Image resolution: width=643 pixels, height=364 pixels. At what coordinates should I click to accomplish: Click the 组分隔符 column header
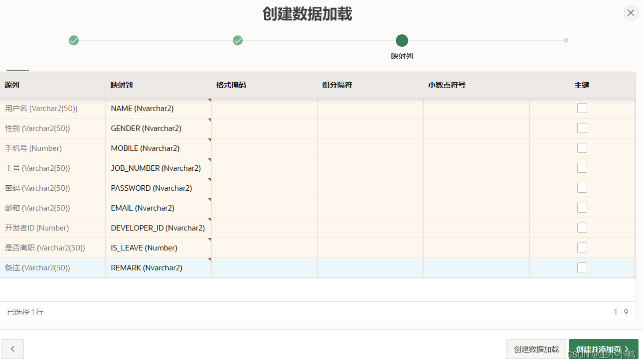coord(370,85)
